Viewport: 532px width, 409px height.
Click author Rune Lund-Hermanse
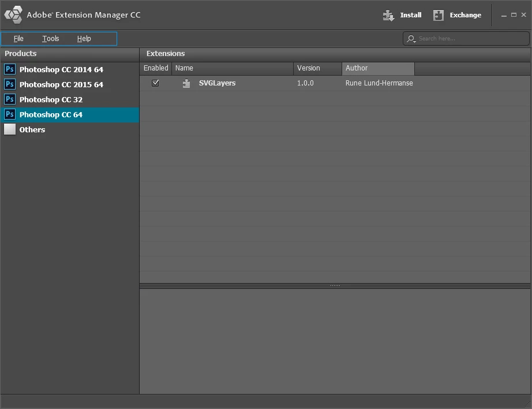[x=379, y=83]
